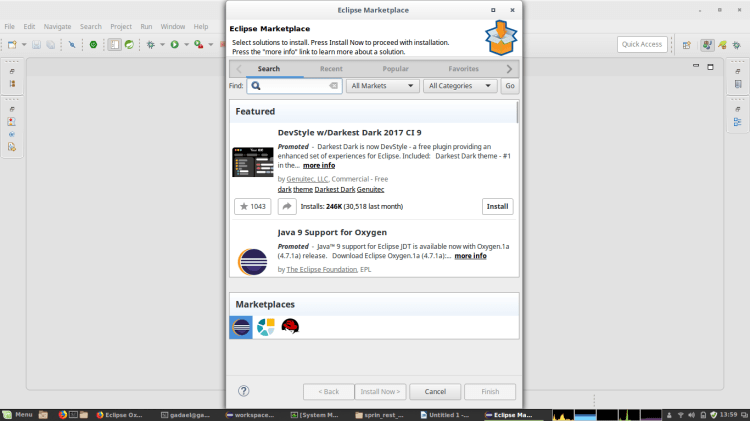Click into the Find search field
Image resolution: width=750 pixels, height=421 pixels.
294,86
